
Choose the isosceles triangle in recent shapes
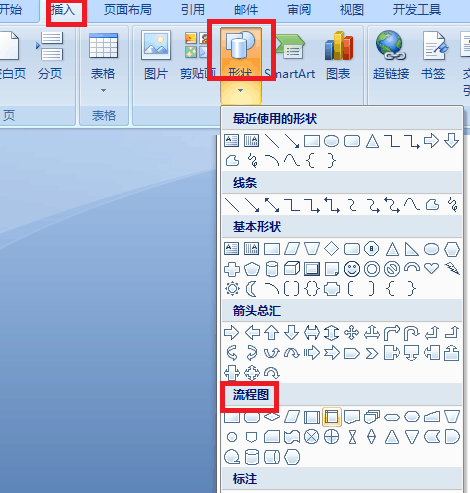click(x=372, y=141)
